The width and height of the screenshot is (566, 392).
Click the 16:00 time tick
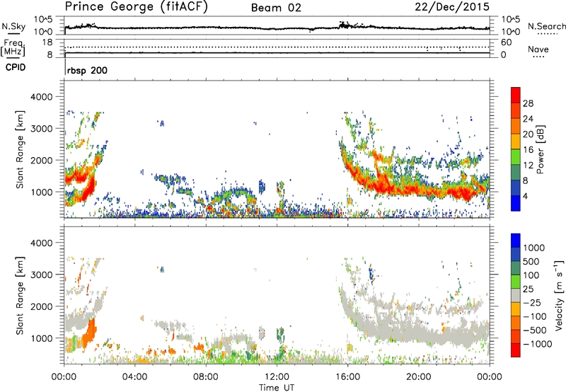click(348, 377)
